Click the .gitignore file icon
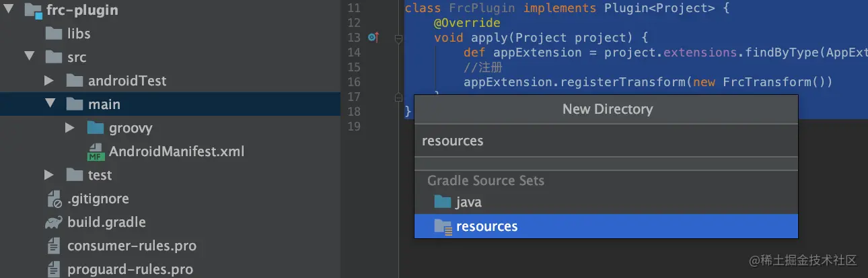This screenshot has height=278, width=868. [x=55, y=199]
